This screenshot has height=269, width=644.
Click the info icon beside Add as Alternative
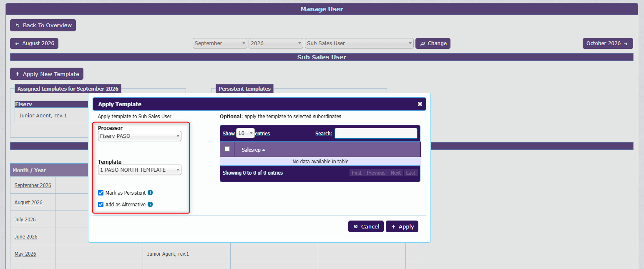pyautogui.click(x=150, y=205)
